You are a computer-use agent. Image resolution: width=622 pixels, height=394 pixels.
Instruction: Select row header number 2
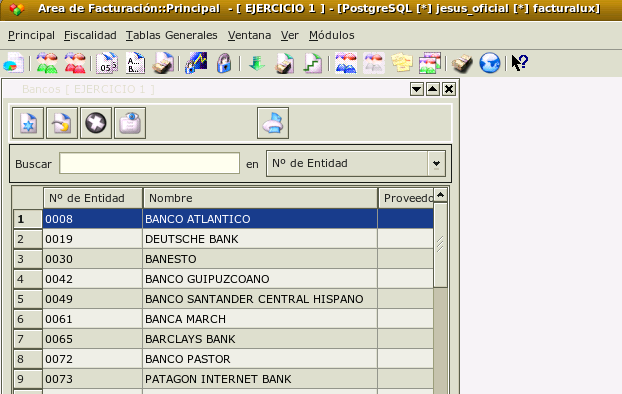[28, 239]
